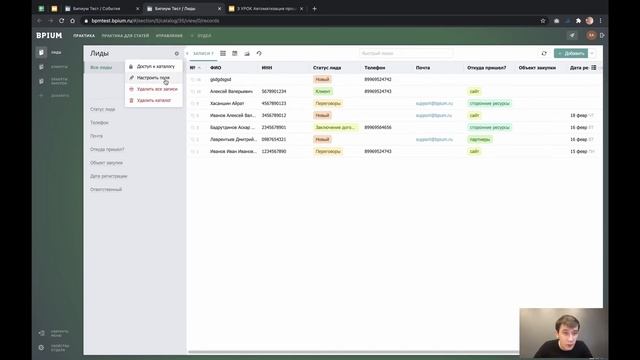Viewport: 640px width, 360px height.
Task: Open the Chrome three-dot menu
Action: point(600,21)
